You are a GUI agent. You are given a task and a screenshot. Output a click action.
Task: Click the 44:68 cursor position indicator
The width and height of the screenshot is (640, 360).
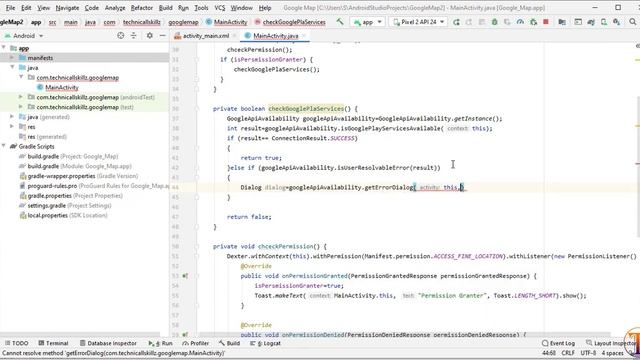point(549,353)
